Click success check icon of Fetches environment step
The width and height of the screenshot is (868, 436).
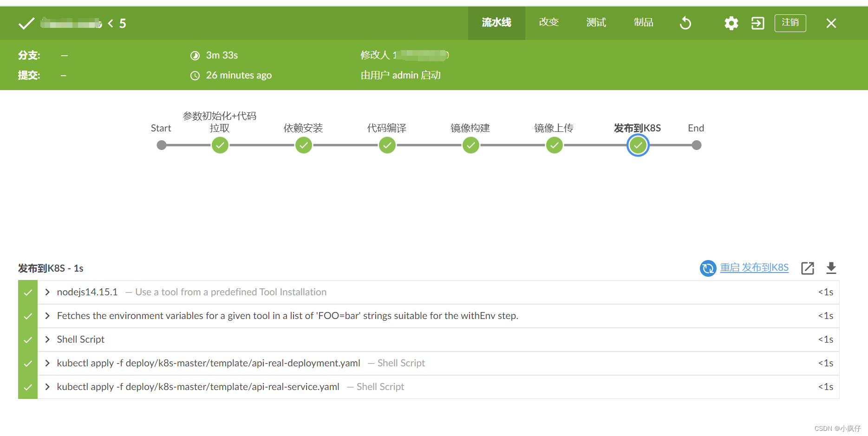click(28, 316)
